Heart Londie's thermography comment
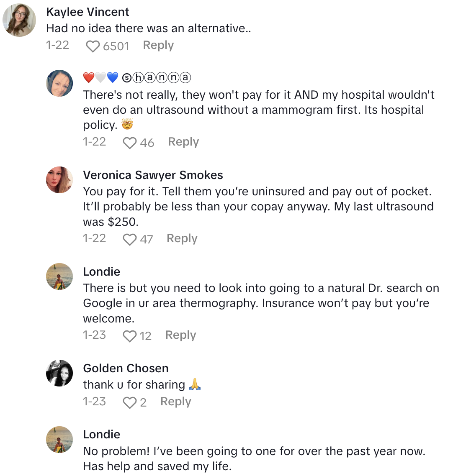453x476 pixels. 130,336
